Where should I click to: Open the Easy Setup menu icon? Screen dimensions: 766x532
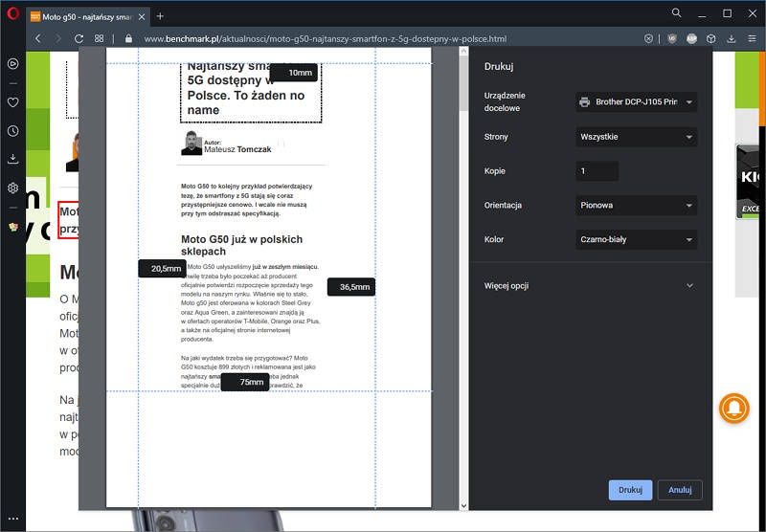752,38
